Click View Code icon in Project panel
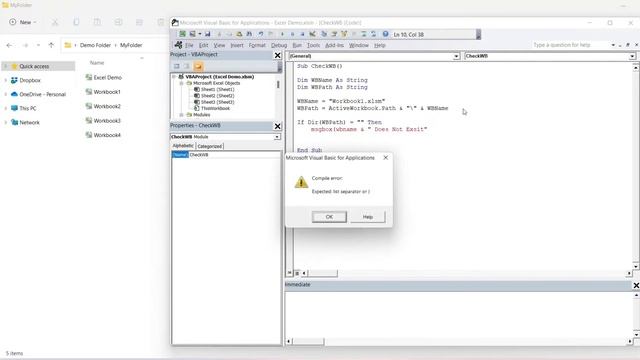The width and height of the screenshot is (640, 360). coord(177,66)
